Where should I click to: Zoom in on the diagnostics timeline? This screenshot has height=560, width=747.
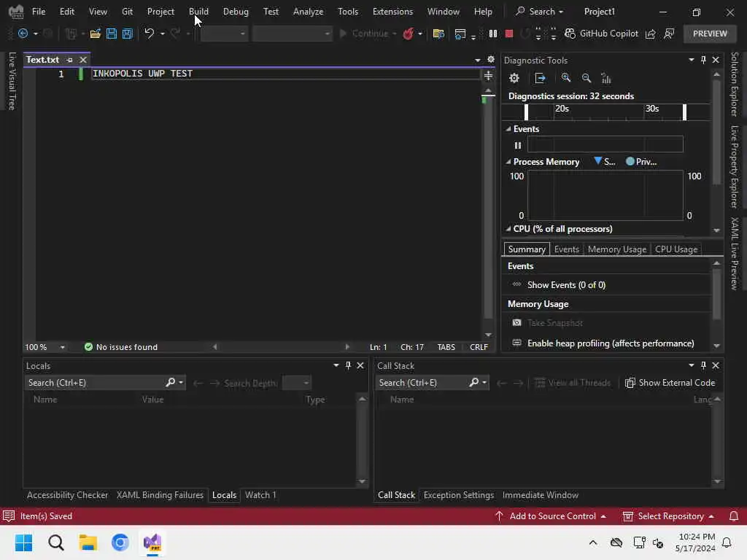tap(566, 77)
